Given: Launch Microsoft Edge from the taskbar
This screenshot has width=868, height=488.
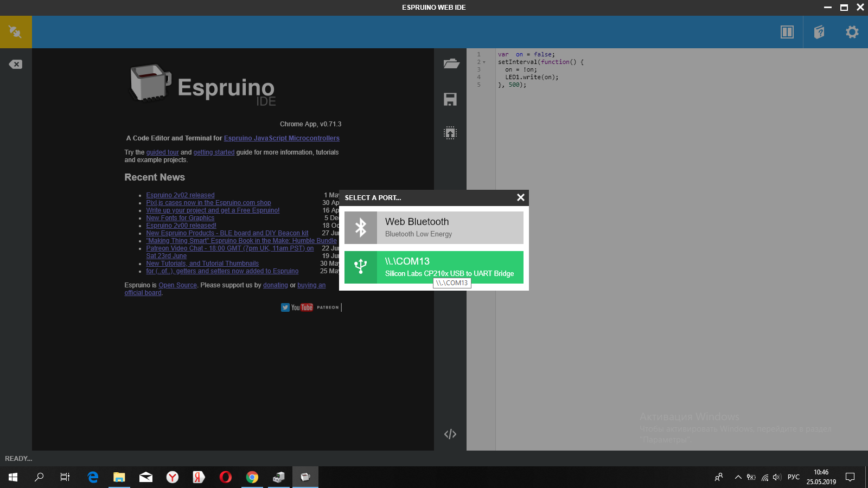Looking at the screenshot, I should pyautogui.click(x=93, y=477).
